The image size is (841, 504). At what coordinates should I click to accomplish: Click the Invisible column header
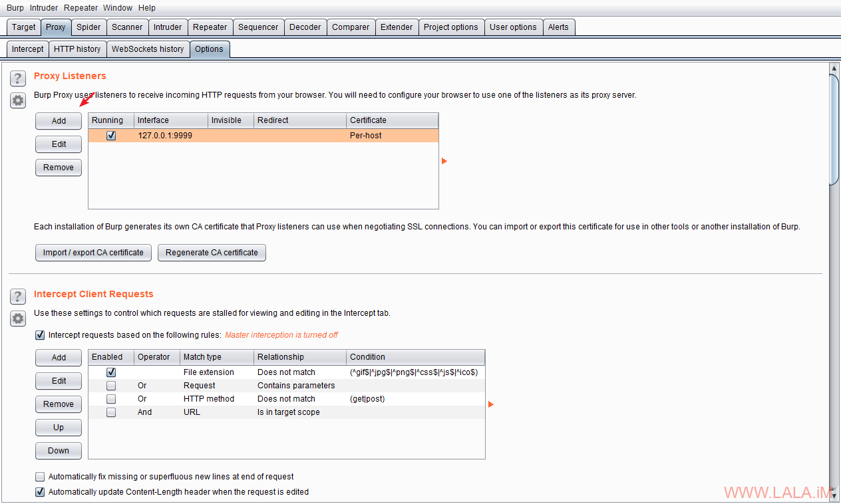click(231, 120)
